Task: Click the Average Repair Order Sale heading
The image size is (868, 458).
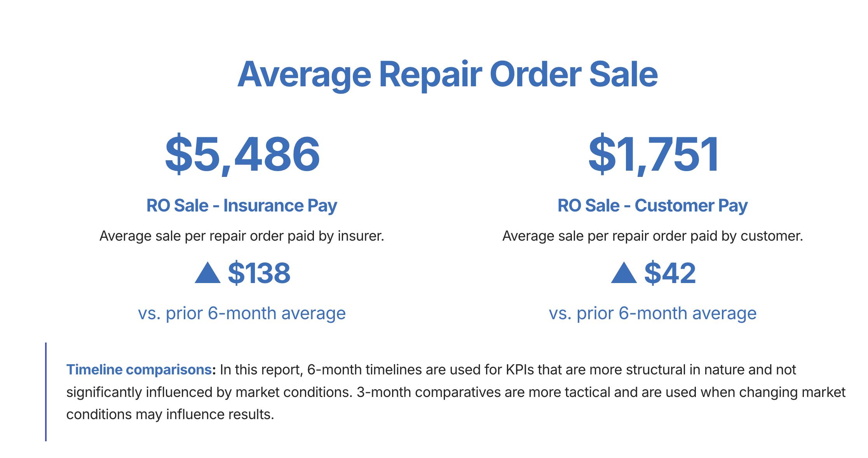Action: [447, 74]
